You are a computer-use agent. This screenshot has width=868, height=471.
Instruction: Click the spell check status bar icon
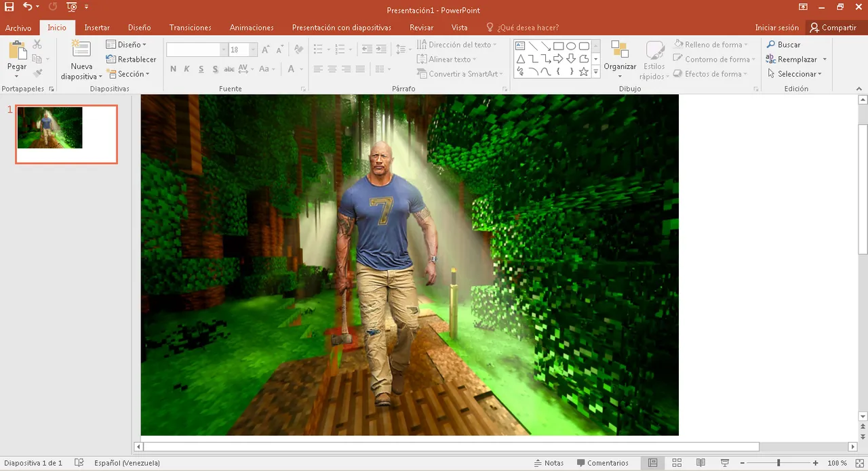pos(79,463)
